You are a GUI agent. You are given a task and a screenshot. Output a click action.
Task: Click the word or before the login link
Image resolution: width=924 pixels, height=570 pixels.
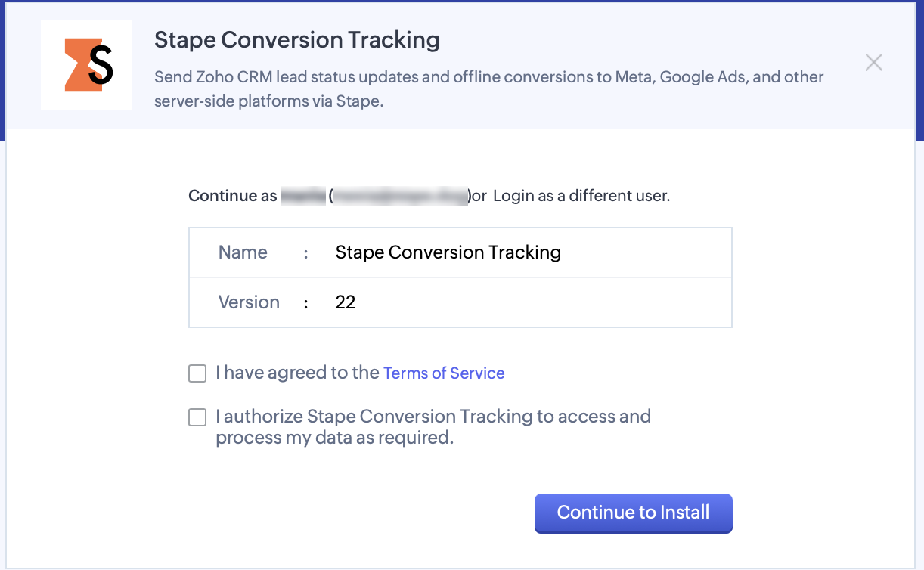click(479, 196)
